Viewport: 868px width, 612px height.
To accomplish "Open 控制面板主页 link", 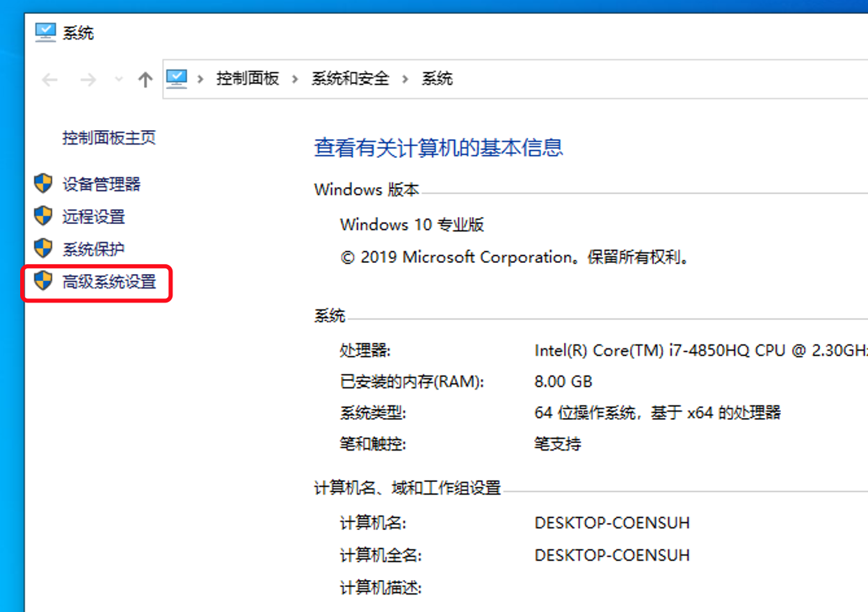I will click(109, 138).
